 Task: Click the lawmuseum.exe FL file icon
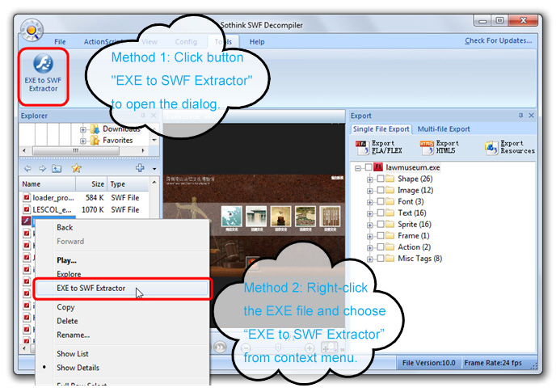[x=378, y=167]
